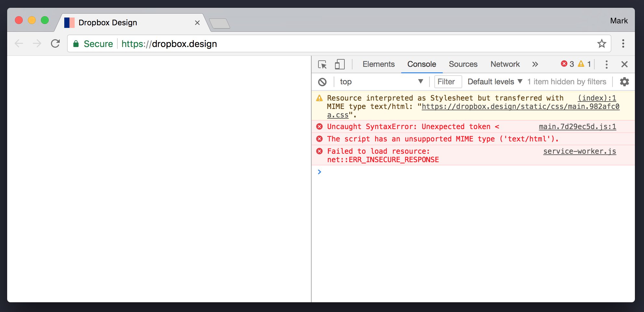Screen dimensions: 644x312
Task: Click the error icon beside Uncaught SyntaxError
Action: (319, 126)
